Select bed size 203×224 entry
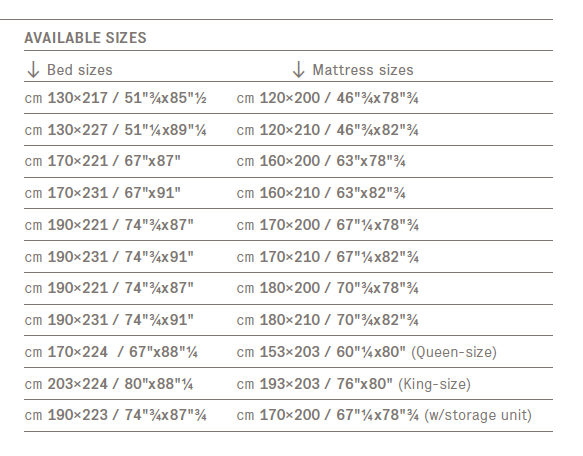The width and height of the screenshot is (583, 456). pyautogui.click(x=109, y=384)
